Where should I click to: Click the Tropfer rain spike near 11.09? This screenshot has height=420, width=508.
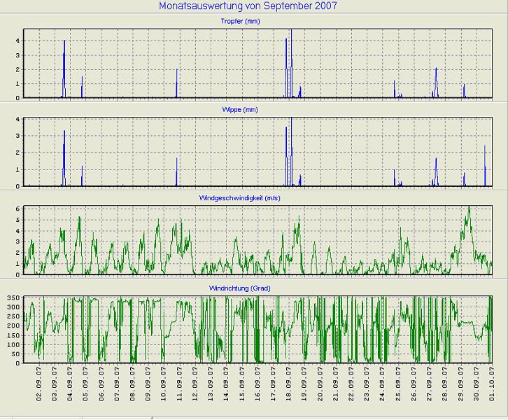click(x=177, y=80)
